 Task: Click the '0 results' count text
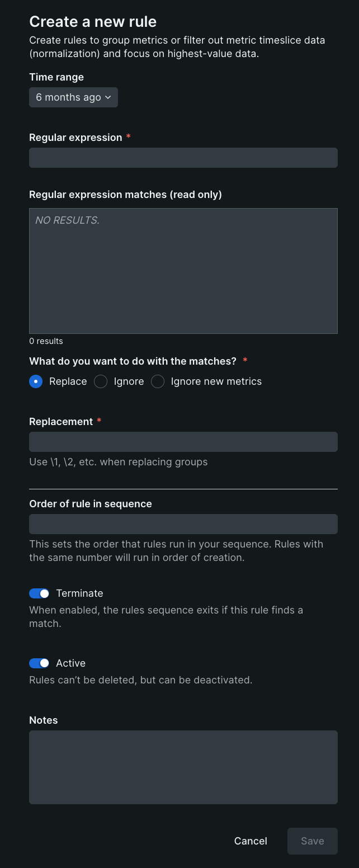click(x=46, y=341)
